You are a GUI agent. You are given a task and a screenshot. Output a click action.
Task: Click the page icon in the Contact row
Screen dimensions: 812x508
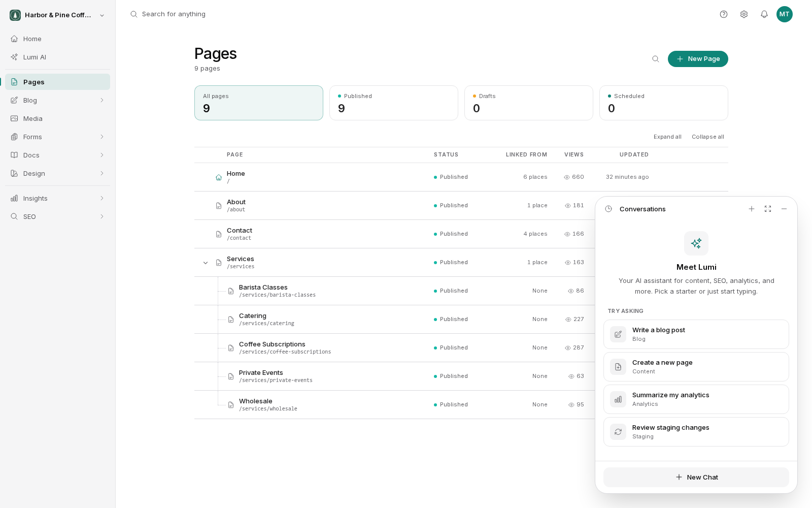tap(219, 234)
